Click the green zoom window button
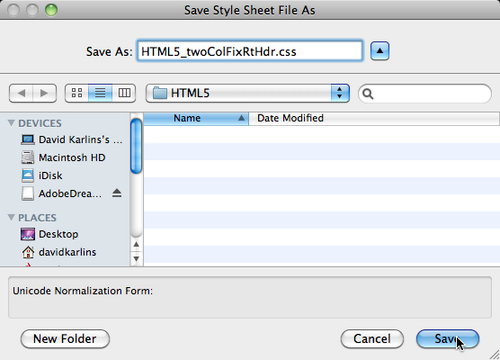Viewport: 500px width, 360px height. (x=51, y=10)
